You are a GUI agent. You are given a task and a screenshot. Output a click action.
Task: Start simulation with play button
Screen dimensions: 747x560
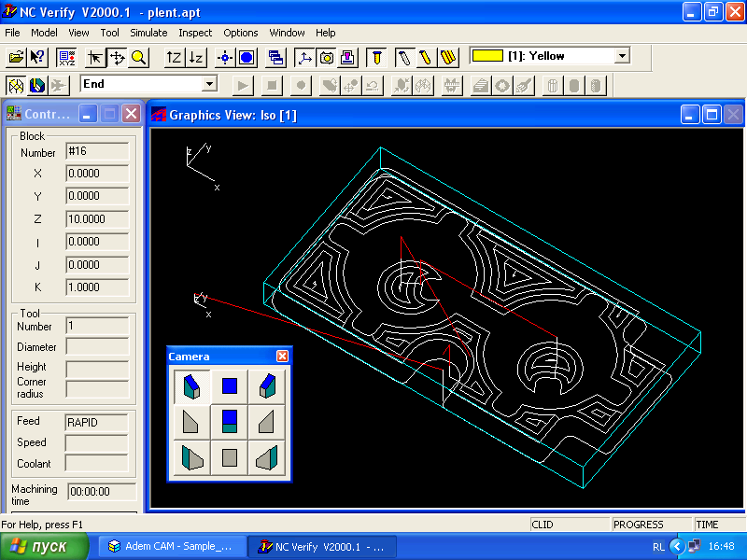243,86
